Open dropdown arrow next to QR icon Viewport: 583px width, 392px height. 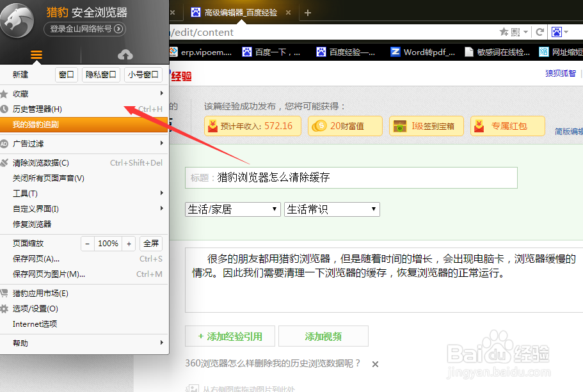526,33
